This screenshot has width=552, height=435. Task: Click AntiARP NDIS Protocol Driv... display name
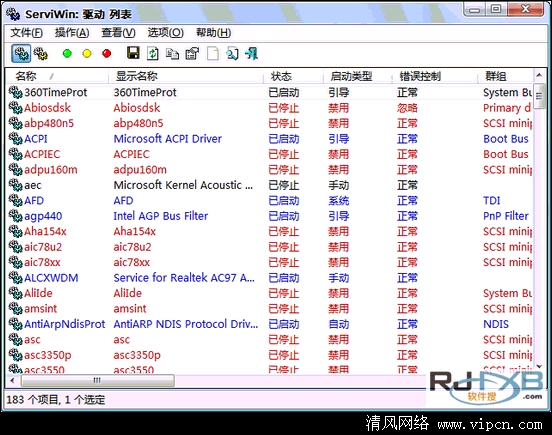[x=186, y=324]
